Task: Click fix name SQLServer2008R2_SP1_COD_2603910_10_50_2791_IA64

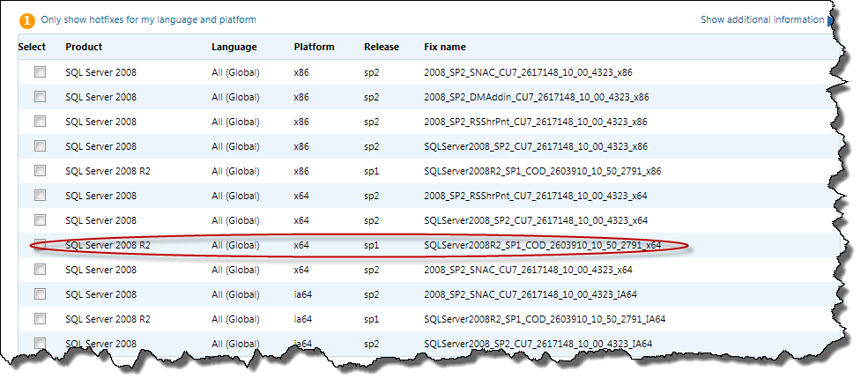Action: (x=545, y=319)
